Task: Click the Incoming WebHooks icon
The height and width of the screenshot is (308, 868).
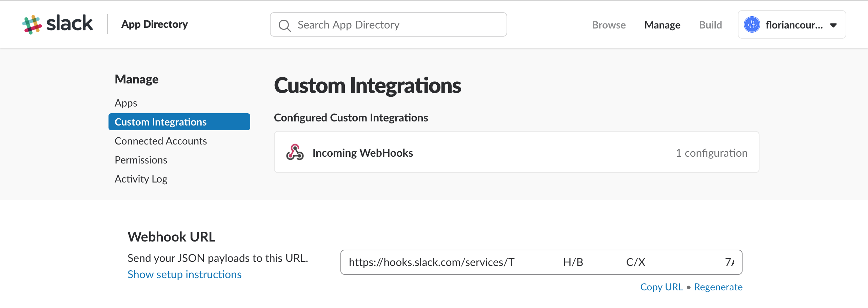Action: (x=295, y=152)
